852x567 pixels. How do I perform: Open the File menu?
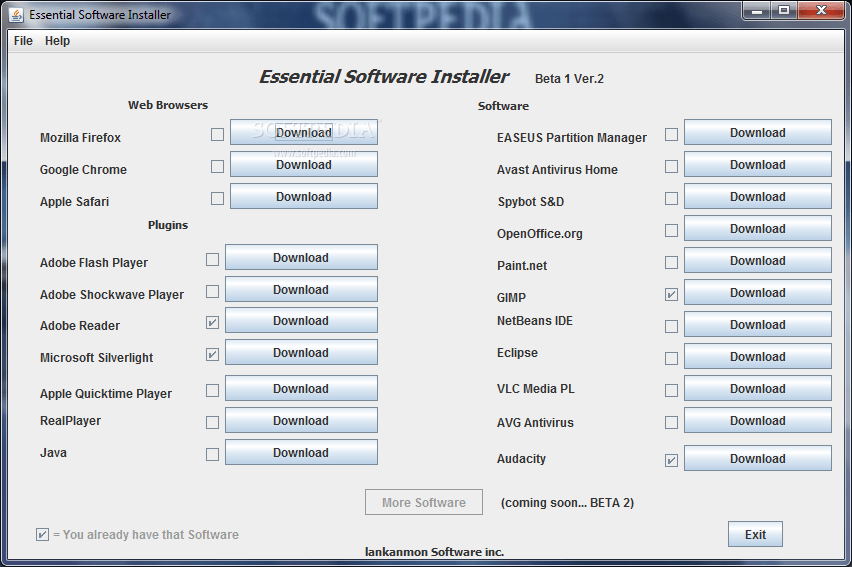23,41
